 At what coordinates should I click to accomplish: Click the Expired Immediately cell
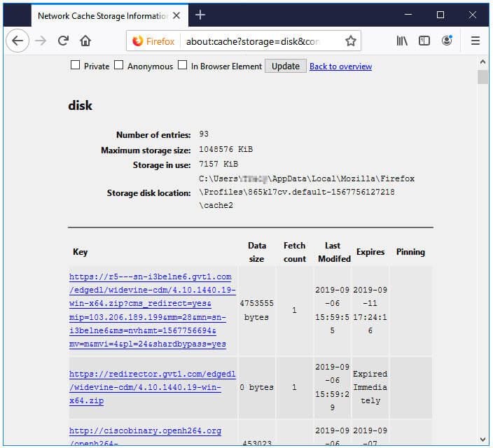[370, 387]
